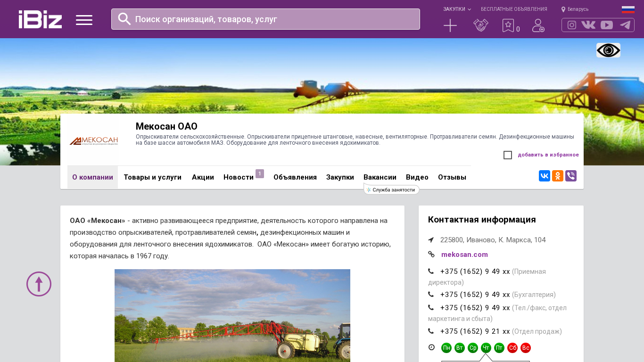The image size is (644, 362).
Task: Click the scroll-to-top arrow button
Action: (x=39, y=284)
